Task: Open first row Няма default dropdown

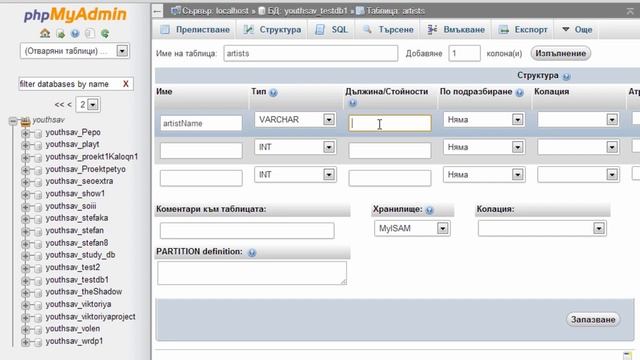Action: tap(484, 120)
